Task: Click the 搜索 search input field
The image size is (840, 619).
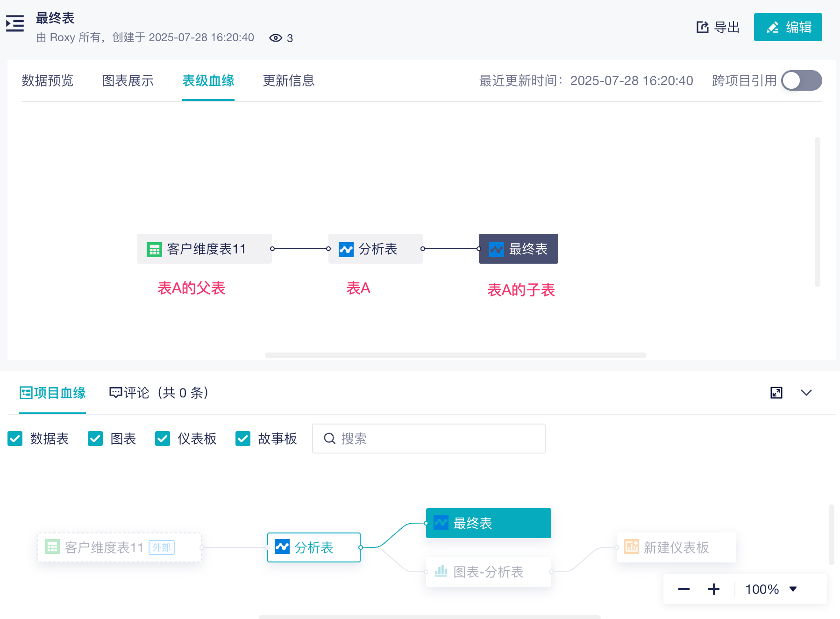Action: pyautogui.click(x=434, y=439)
